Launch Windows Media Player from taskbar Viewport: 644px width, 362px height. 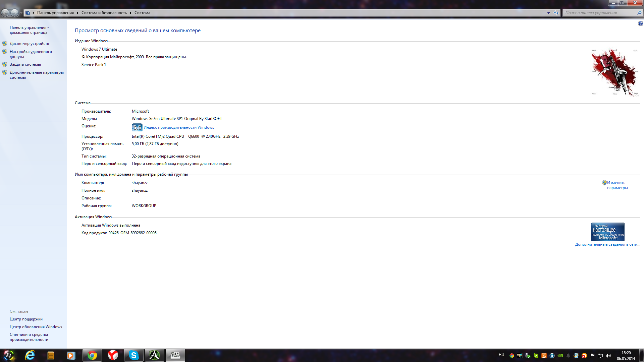pyautogui.click(x=71, y=355)
